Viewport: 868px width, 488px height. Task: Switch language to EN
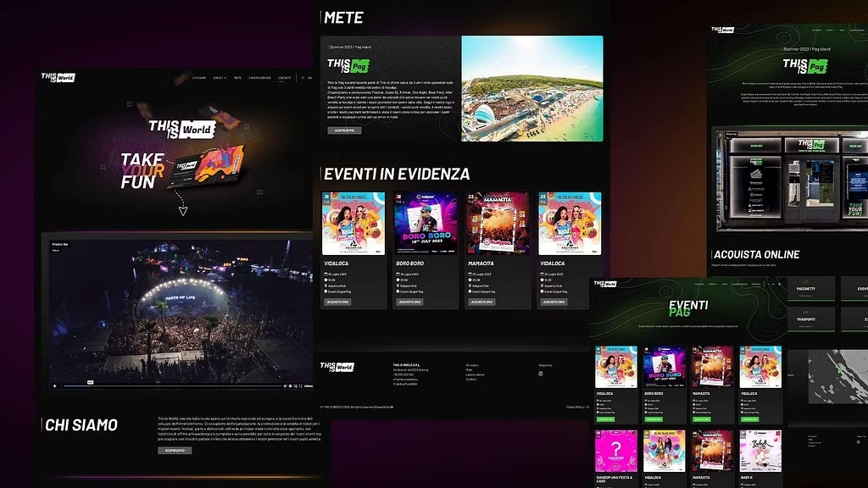click(309, 78)
